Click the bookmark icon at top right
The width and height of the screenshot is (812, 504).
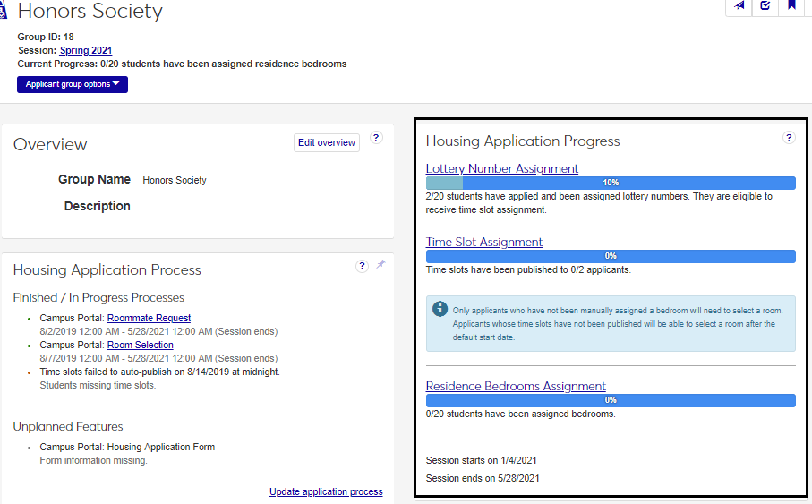coord(791,6)
